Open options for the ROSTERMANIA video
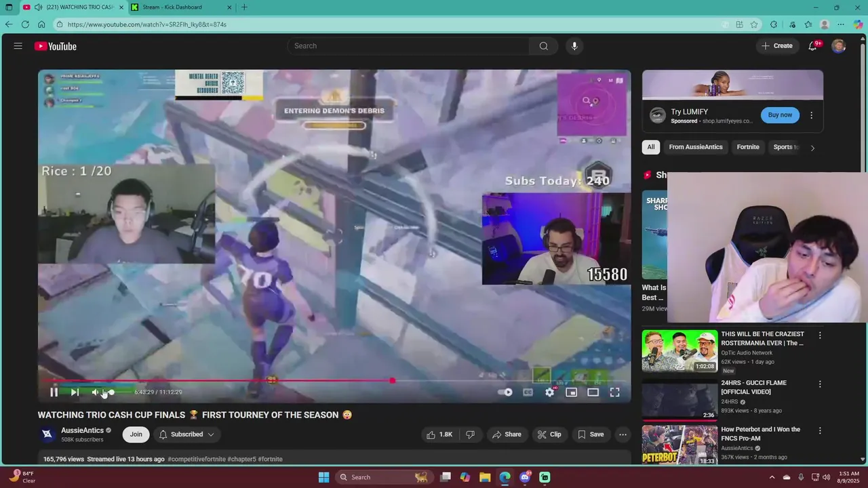This screenshot has width=868, height=488. click(820, 335)
